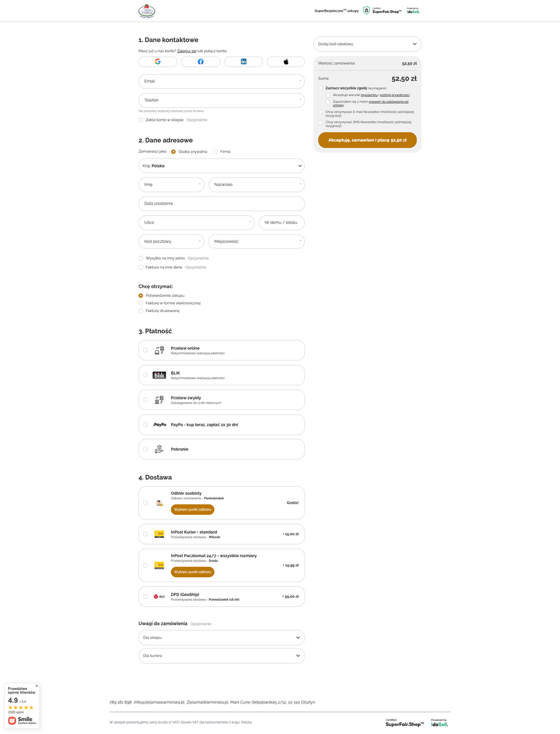Close the Smile customer reviews widget
The width and height of the screenshot is (560, 734).
pyautogui.click(x=37, y=685)
